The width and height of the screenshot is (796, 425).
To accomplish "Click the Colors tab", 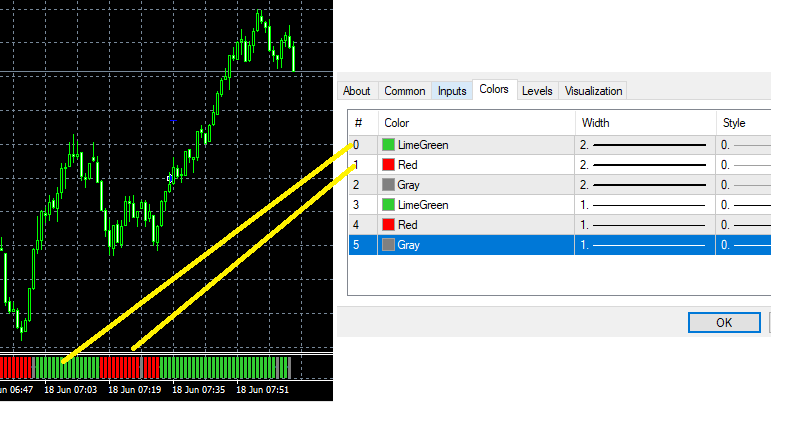I will click(494, 89).
